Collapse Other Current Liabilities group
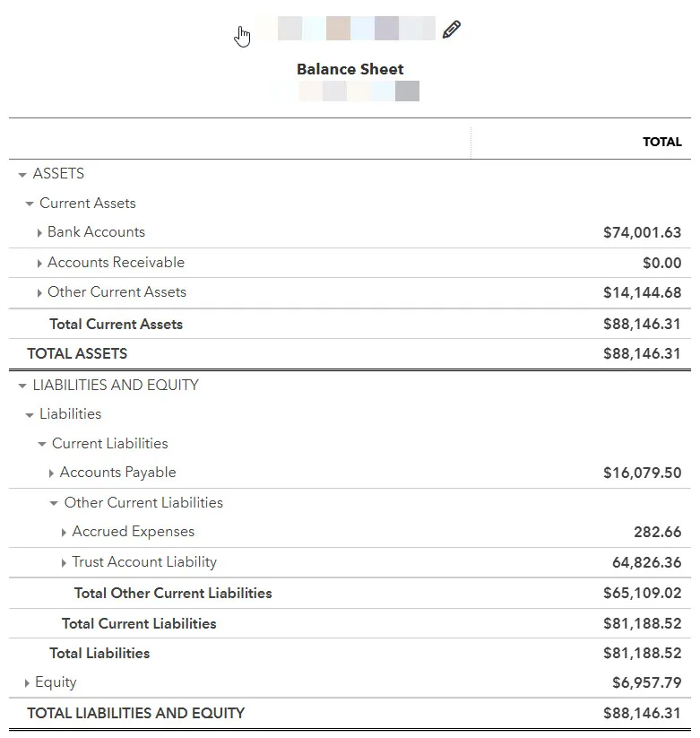Viewport: 700px width, 738px height. 55,504
